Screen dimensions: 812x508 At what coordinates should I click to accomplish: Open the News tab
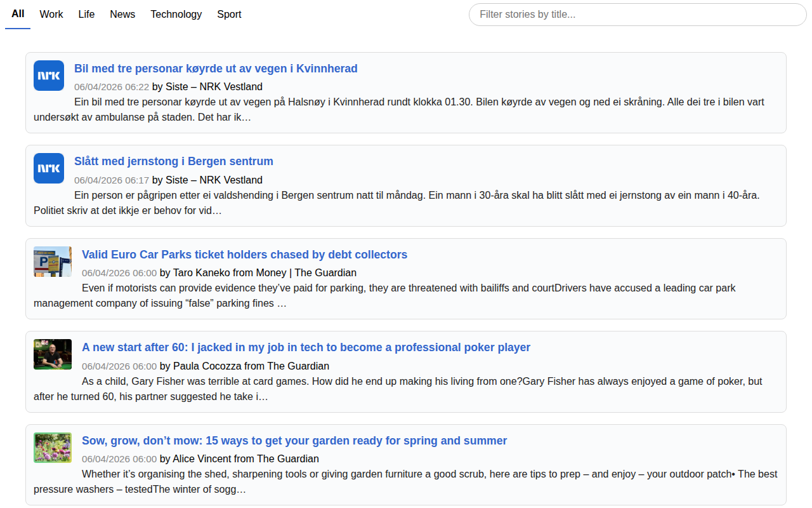point(122,14)
